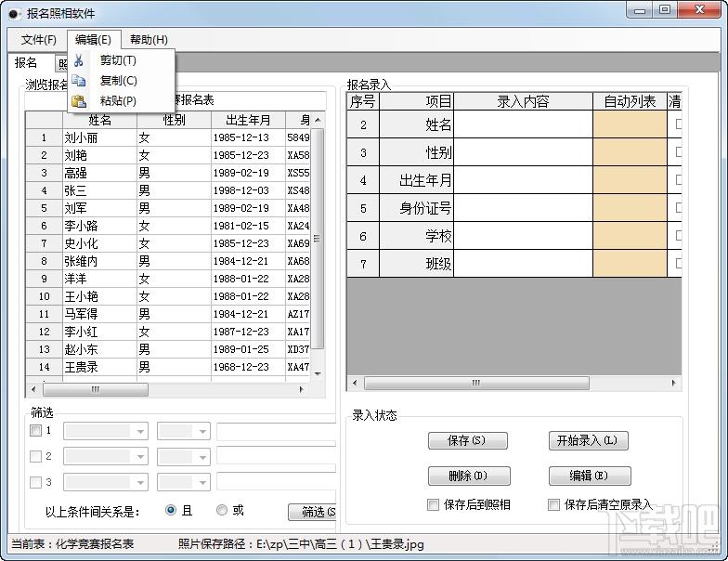Click the Paste clipboard icon
728x561 pixels.
[78, 101]
